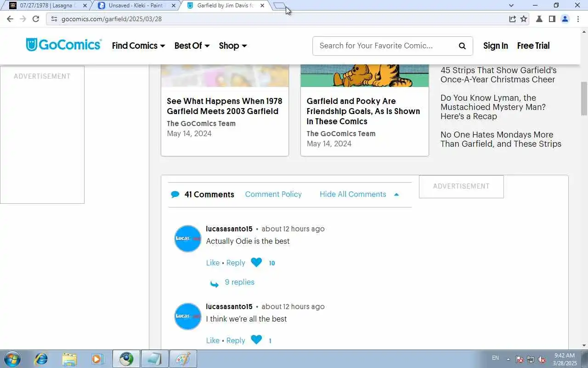The width and height of the screenshot is (588, 368).
Task: Reply to 'Actually Odie is the best'
Action: click(236, 263)
